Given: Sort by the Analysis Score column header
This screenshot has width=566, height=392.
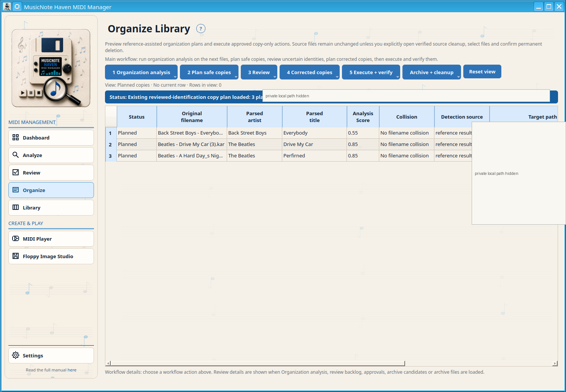Looking at the screenshot, I should pyautogui.click(x=363, y=117).
